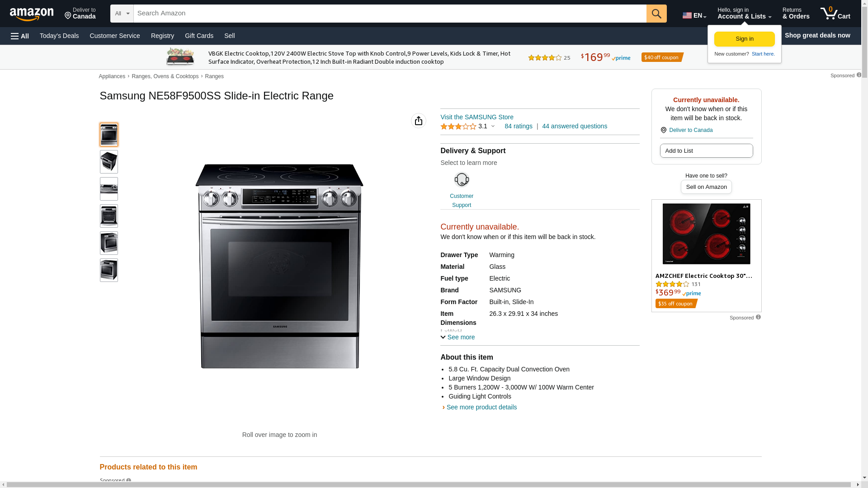Open the 44 answered questions link
The image size is (868, 488).
575,126
